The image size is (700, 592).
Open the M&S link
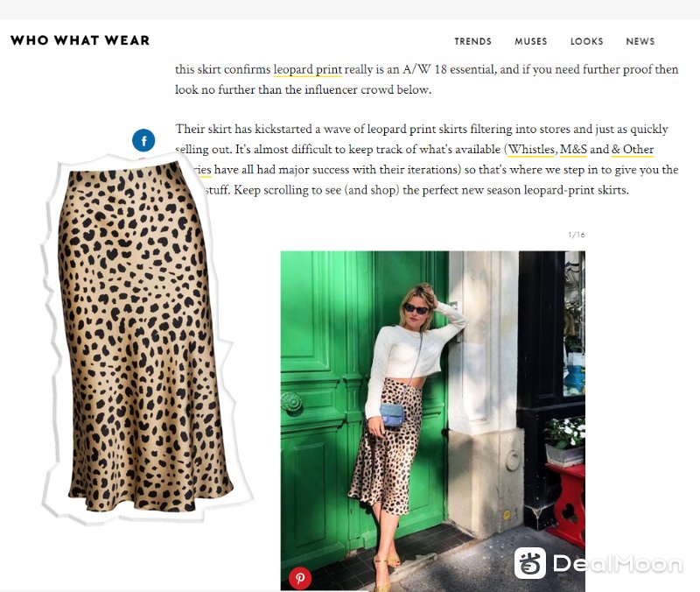tap(573, 149)
